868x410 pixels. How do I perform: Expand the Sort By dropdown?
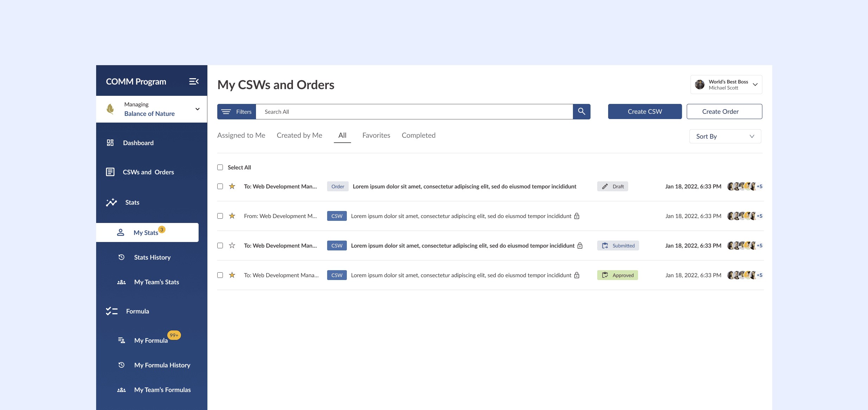(725, 136)
